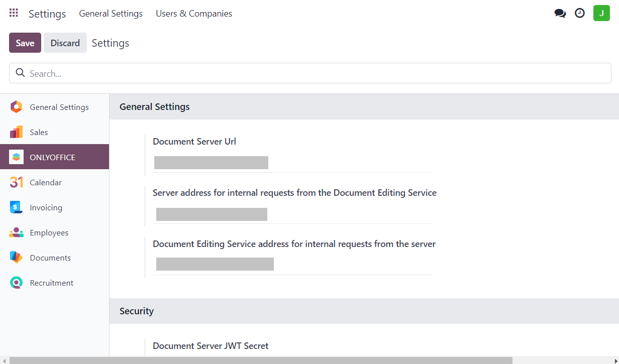Select the Documents folder icon
The image size is (619, 364).
tap(16, 258)
